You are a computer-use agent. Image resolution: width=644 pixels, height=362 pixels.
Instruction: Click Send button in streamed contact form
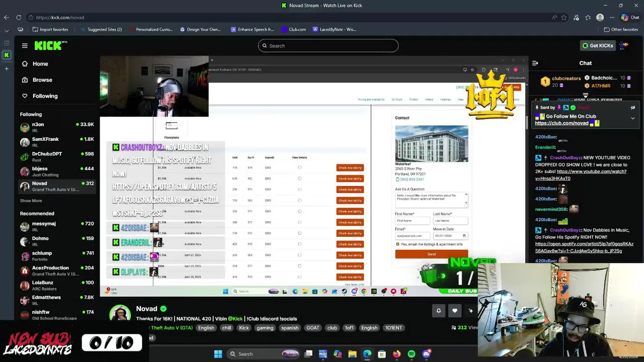pyautogui.click(x=431, y=254)
